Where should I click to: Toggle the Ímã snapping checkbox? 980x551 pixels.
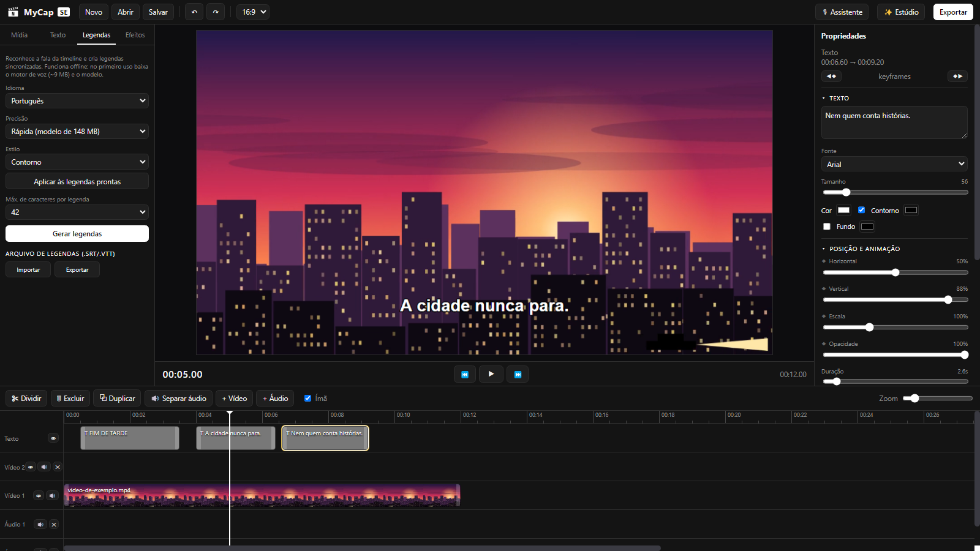pyautogui.click(x=307, y=399)
